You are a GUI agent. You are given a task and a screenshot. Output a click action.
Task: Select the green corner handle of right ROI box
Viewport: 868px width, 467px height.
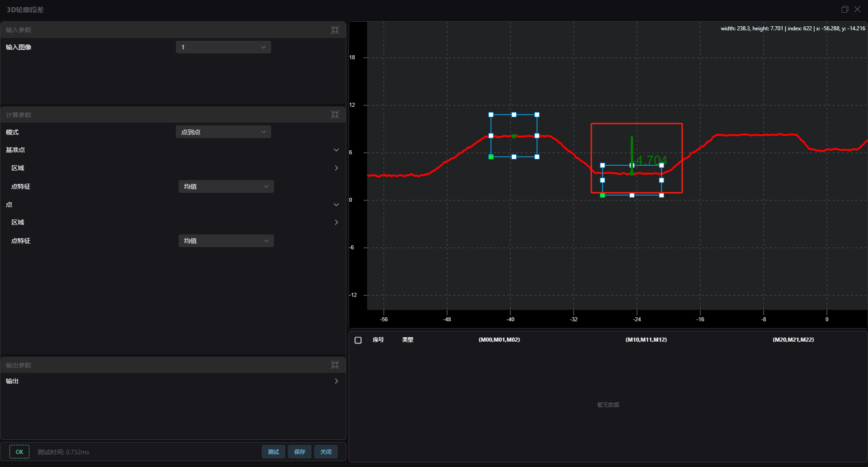pyautogui.click(x=603, y=195)
